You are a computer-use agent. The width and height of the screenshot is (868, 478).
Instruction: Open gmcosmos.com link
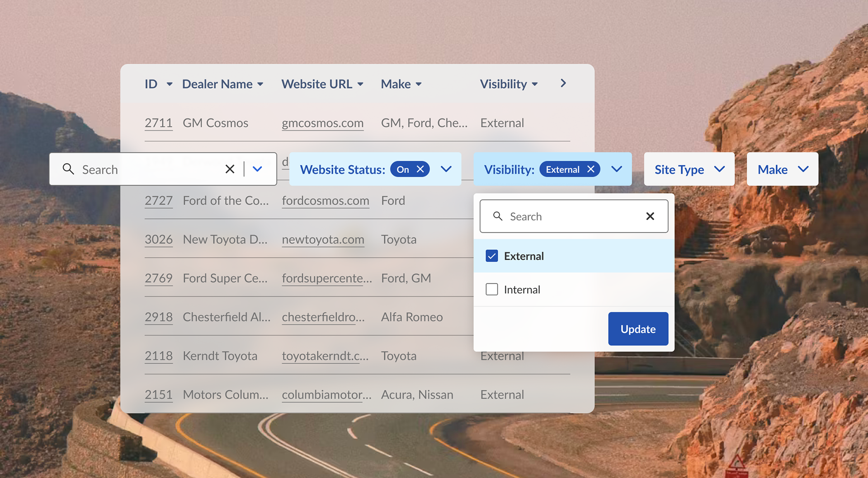[x=323, y=123]
